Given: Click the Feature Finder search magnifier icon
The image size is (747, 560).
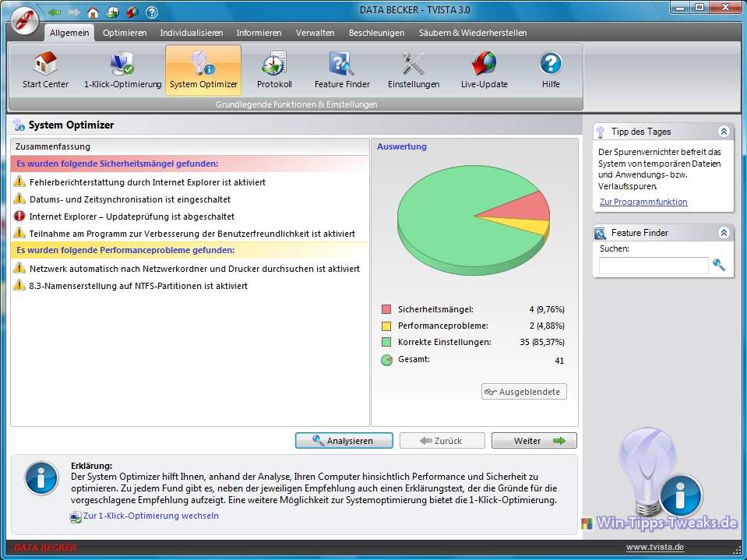Looking at the screenshot, I should [719, 265].
